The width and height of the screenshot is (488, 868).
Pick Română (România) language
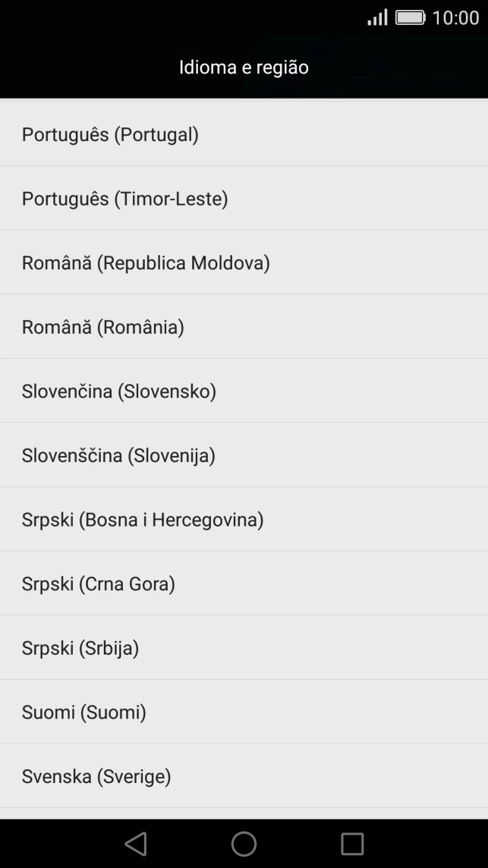click(103, 327)
